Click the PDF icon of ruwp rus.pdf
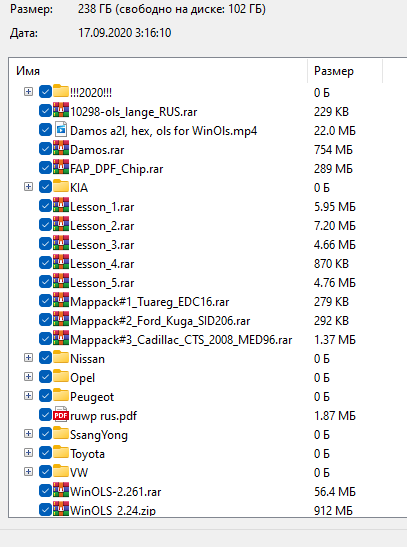407x547 pixels. [x=61, y=414]
